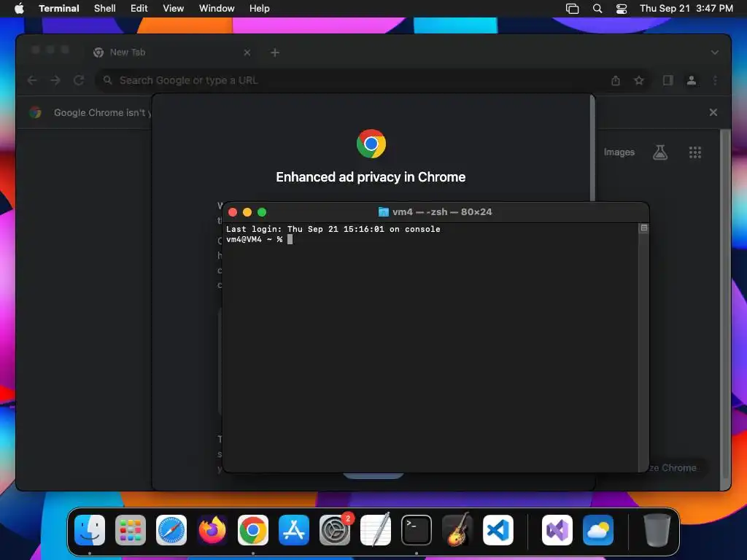Launch Firefox from the Dock
This screenshot has height=560, width=747.
[x=212, y=530]
